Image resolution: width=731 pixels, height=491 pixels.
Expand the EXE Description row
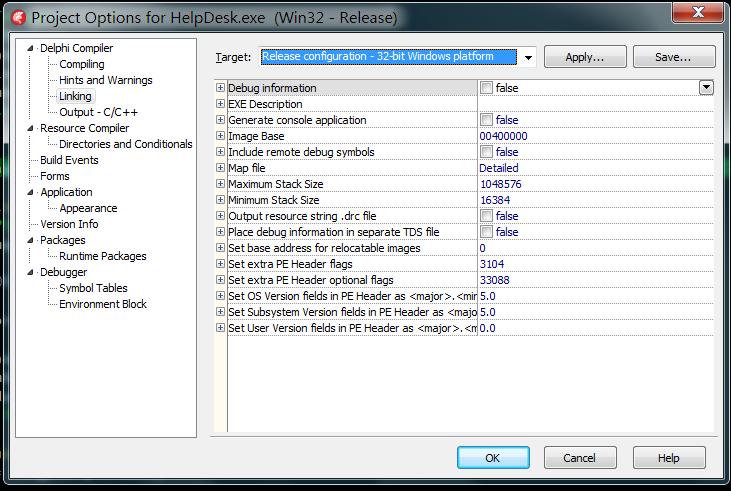click(221, 104)
